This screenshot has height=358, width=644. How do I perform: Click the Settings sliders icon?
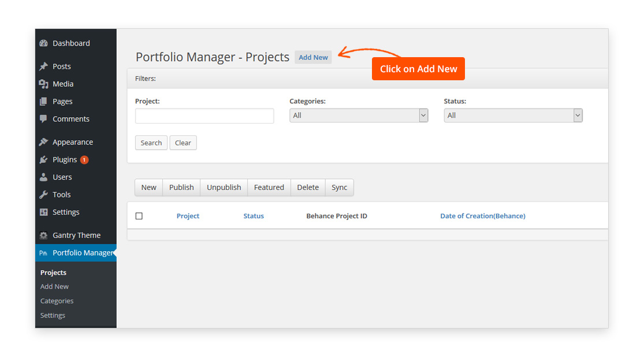point(43,212)
